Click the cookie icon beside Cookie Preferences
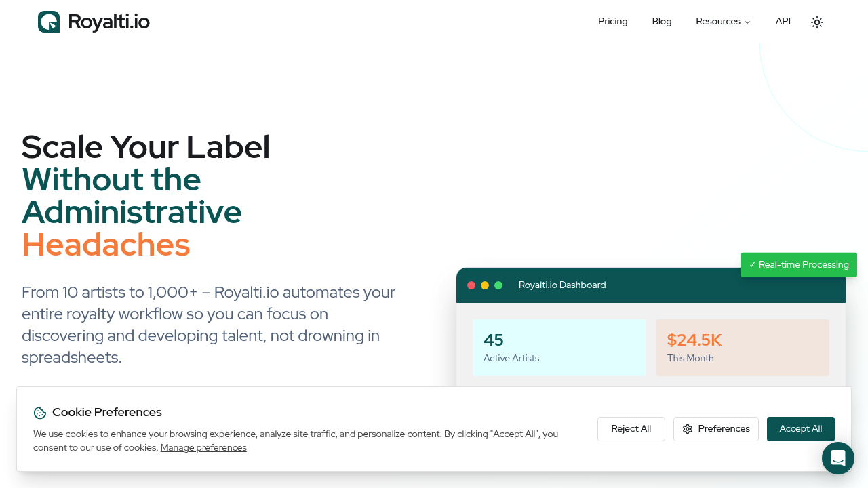Viewport: 868px width, 488px height. click(x=39, y=412)
